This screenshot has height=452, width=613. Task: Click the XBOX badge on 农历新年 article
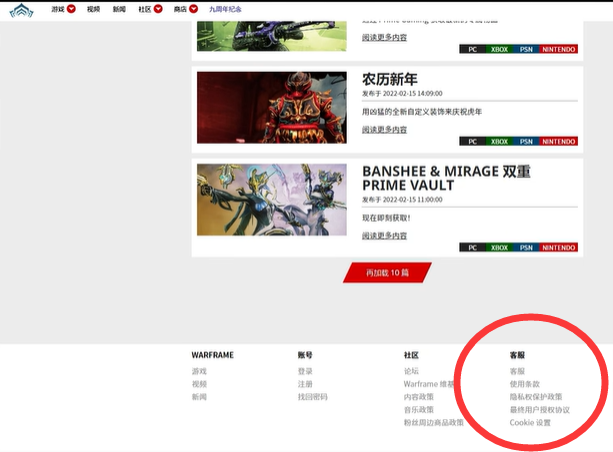tap(499, 142)
